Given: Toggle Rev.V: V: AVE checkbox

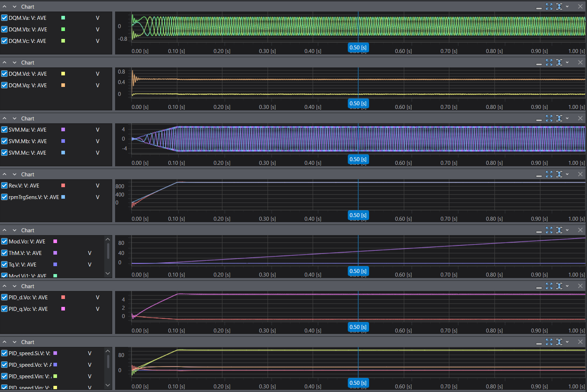Looking at the screenshot, I should pyautogui.click(x=4, y=185).
